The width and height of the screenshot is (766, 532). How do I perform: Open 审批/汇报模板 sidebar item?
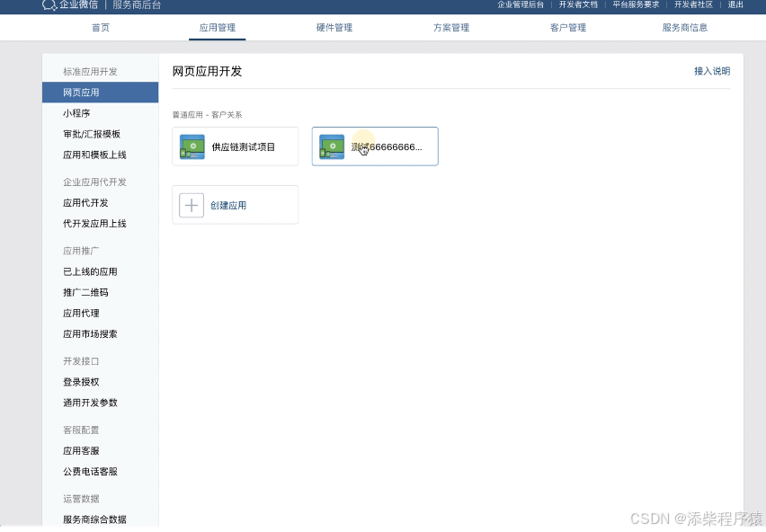[x=92, y=134]
